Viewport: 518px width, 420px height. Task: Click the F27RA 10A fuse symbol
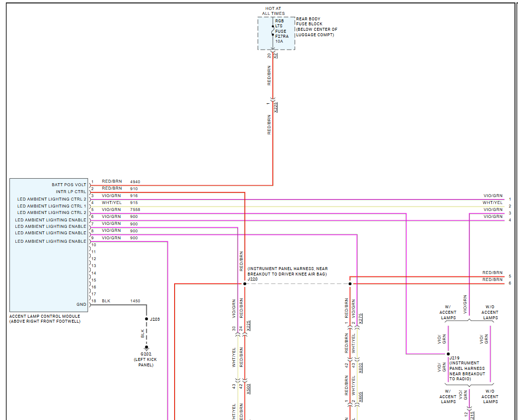272,30
